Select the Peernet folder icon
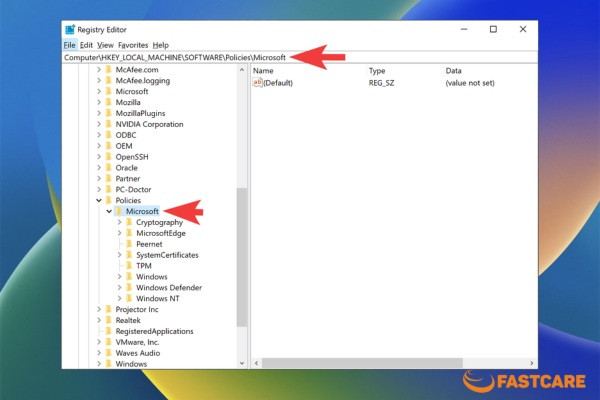The width and height of the screenshot is (600, 400). (129, 244)
